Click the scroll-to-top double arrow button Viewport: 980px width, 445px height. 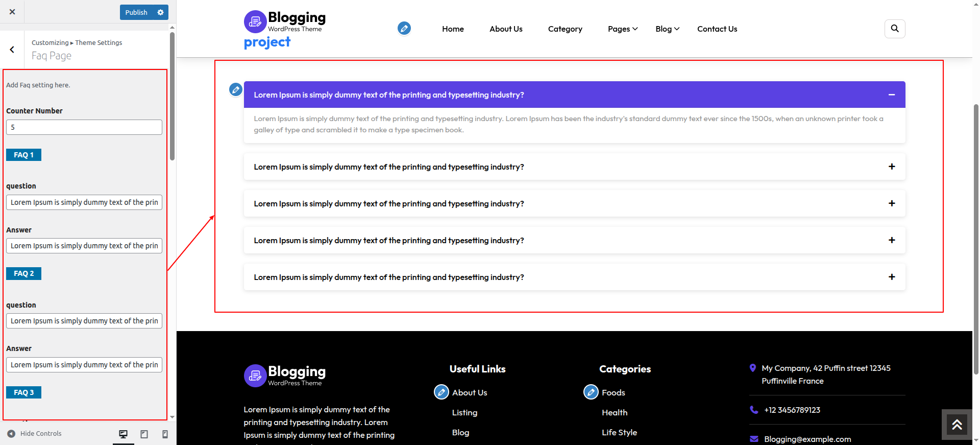[x=957, y=425]
